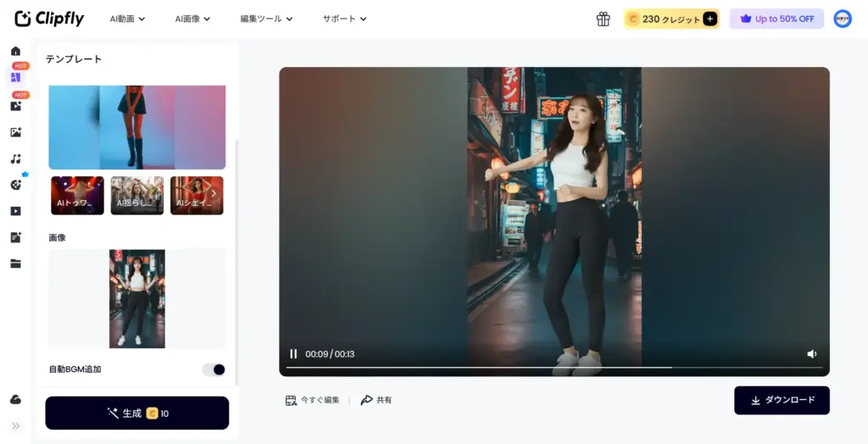Open the AI画像 dropdown menu
This screenshot has width=868, height=444.
[192, 19]
